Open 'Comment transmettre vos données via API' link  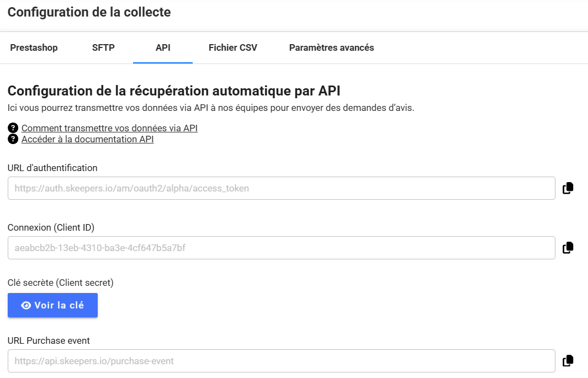(x=109, y=128)
